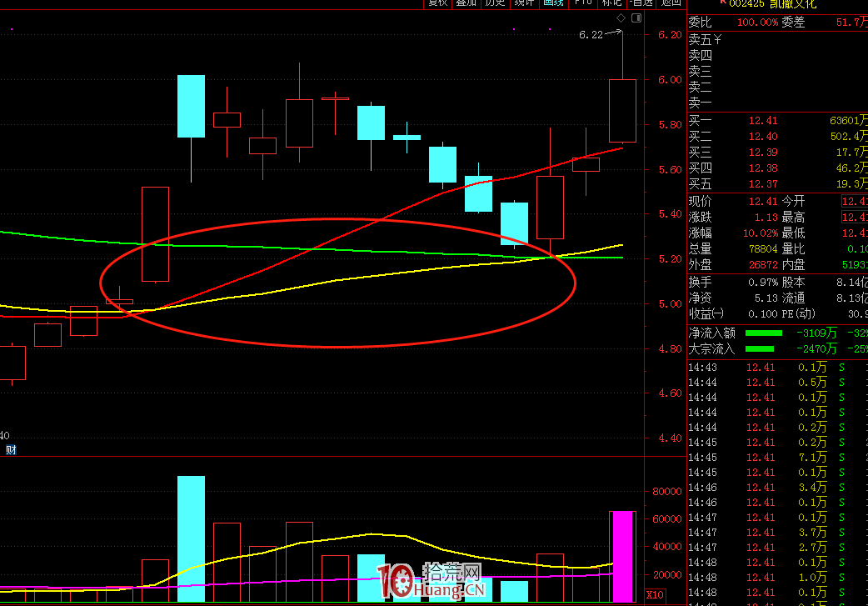The width and height of the screenshot is (868, 606).
Task: Select the 14:46 tick with 3.4万 volume
Action: [777, 488]
